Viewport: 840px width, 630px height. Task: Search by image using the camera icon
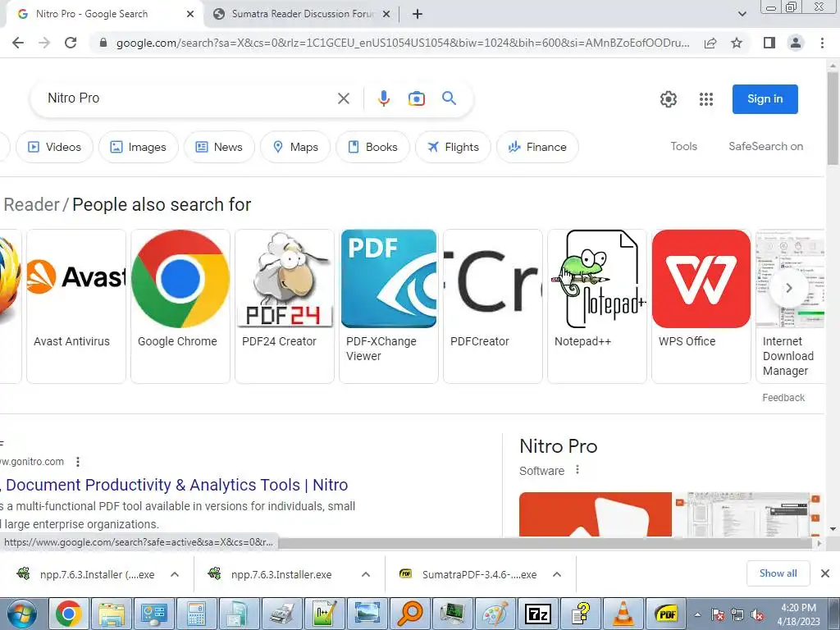click(416, 98)
